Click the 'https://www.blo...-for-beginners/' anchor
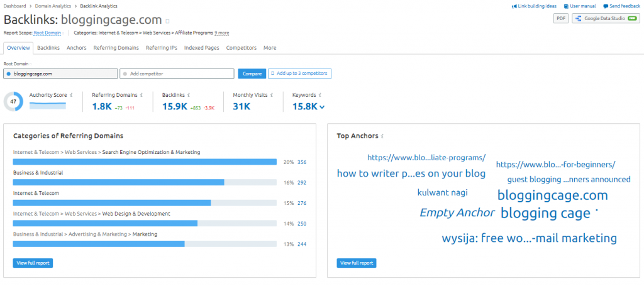Viewport: 644px width, 286px height. coord(556,165)
